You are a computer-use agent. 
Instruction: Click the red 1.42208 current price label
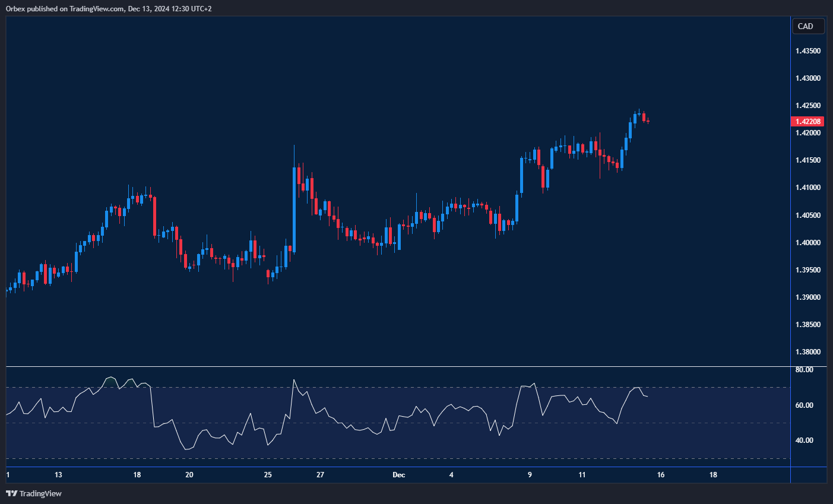coord(807,122)
